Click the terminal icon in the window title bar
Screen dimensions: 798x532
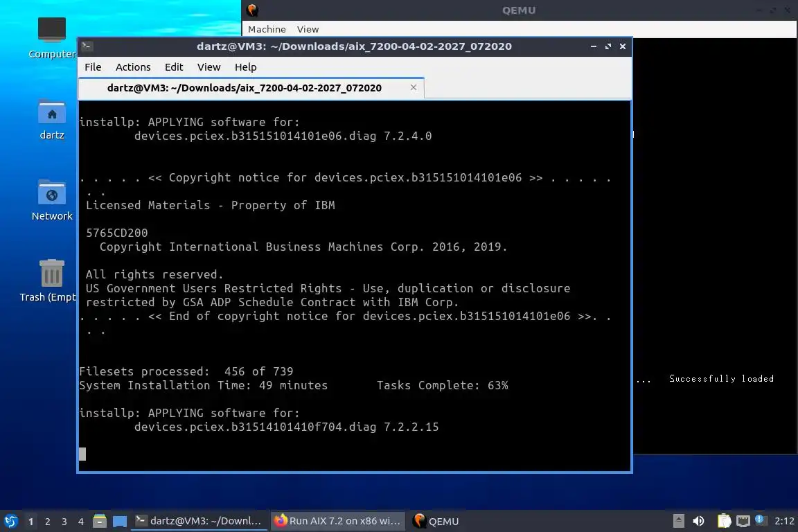pyautogui.click(x=87, y=46)
